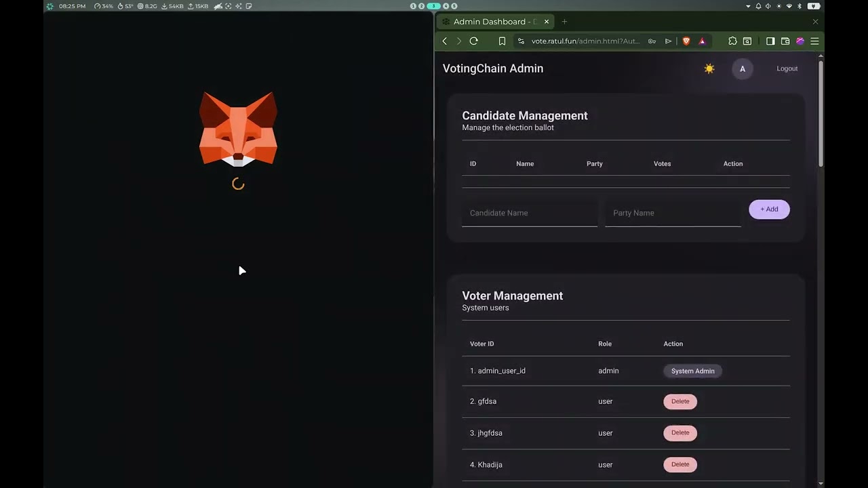Image resolution: width=868 pixels, height=488 pixels.
Task: Click the VotingChain Admin title
Action: 493,68
